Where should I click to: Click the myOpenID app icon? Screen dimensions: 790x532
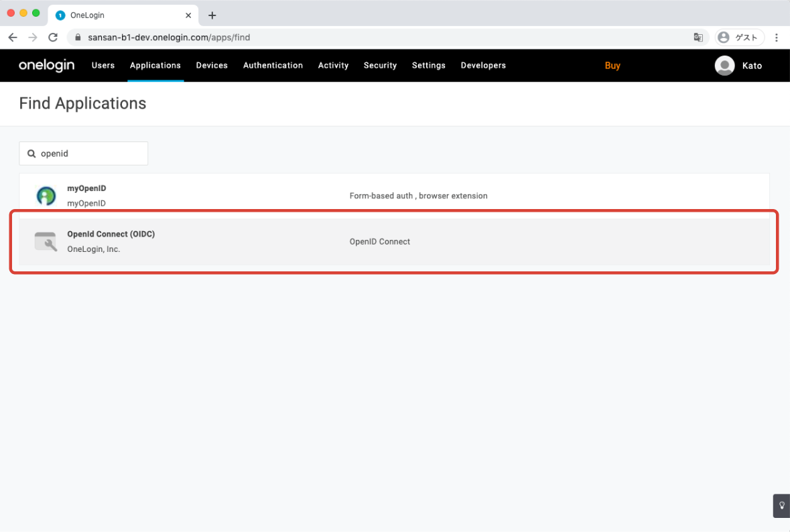tap(46, 196)
